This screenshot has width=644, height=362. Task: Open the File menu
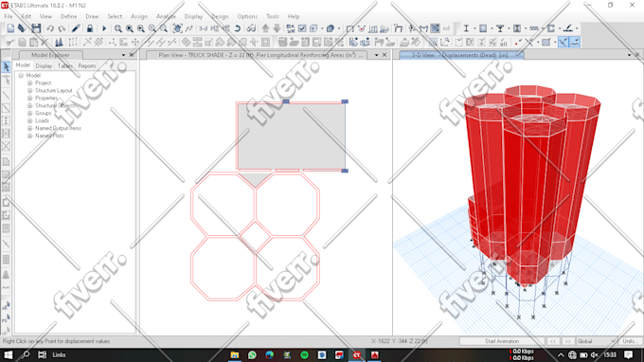(9, 16)
